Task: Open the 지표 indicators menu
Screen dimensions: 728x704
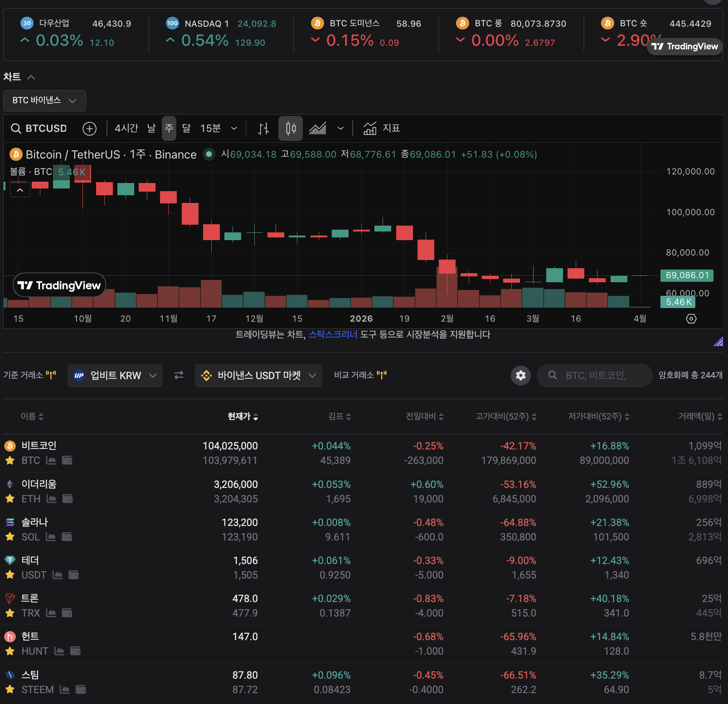Action: coord(382,129)
